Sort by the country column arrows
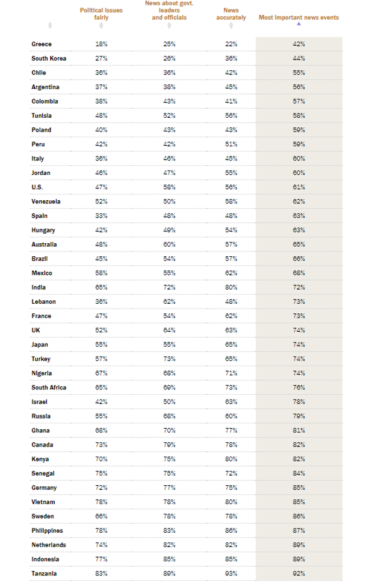The image size is (375, 588). click(50, 25)
